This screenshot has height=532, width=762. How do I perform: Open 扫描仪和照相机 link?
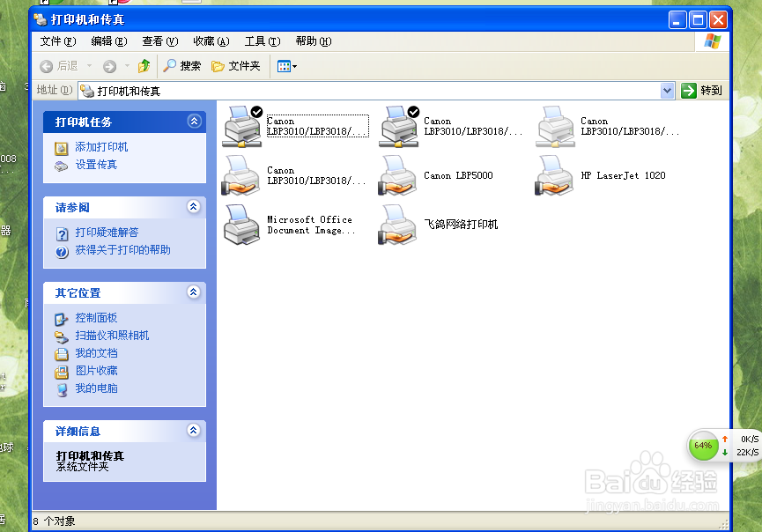(x=112, y=336)
